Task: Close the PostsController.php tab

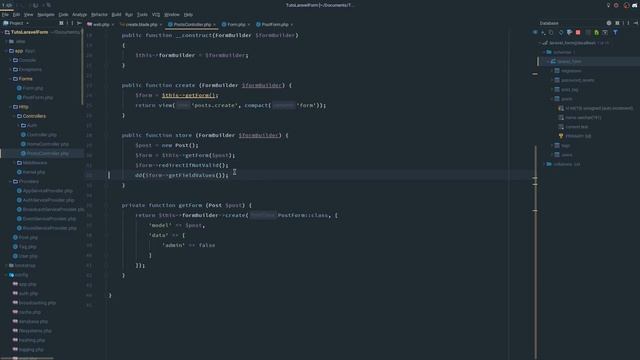Action: click(214, 24)
